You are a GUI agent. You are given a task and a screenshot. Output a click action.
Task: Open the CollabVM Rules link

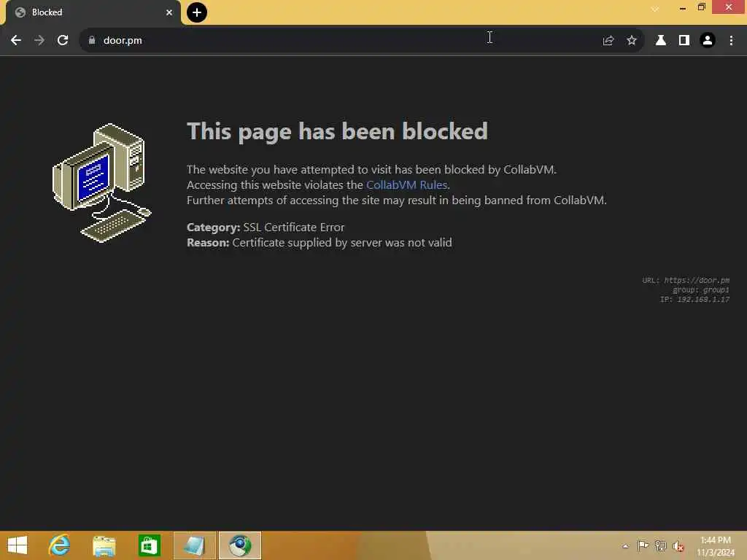(x=406, y=184)
